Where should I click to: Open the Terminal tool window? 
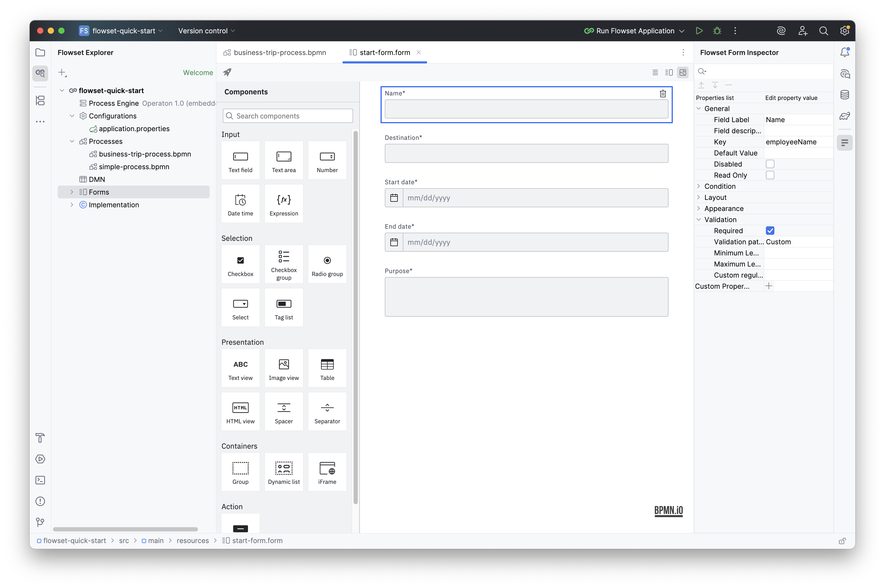pos(40,480)
